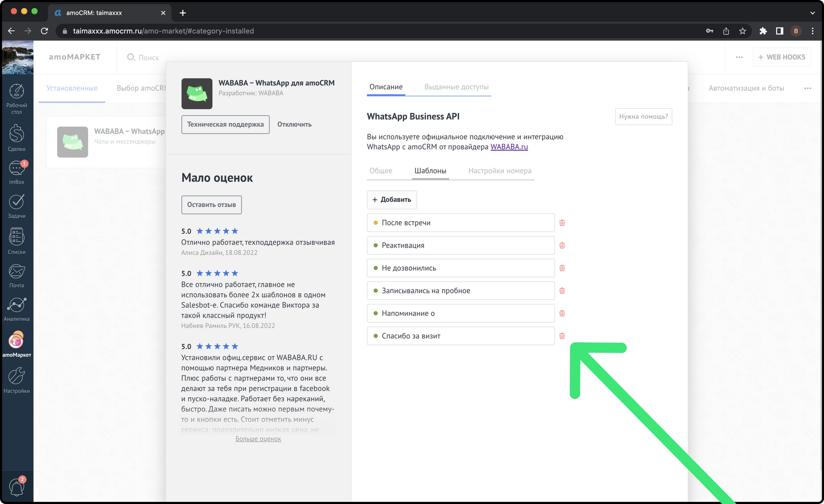Open Больше оценок link
The height and width of the screenshot is (504, 824).
pyautogui.click(x=258, y=439)
